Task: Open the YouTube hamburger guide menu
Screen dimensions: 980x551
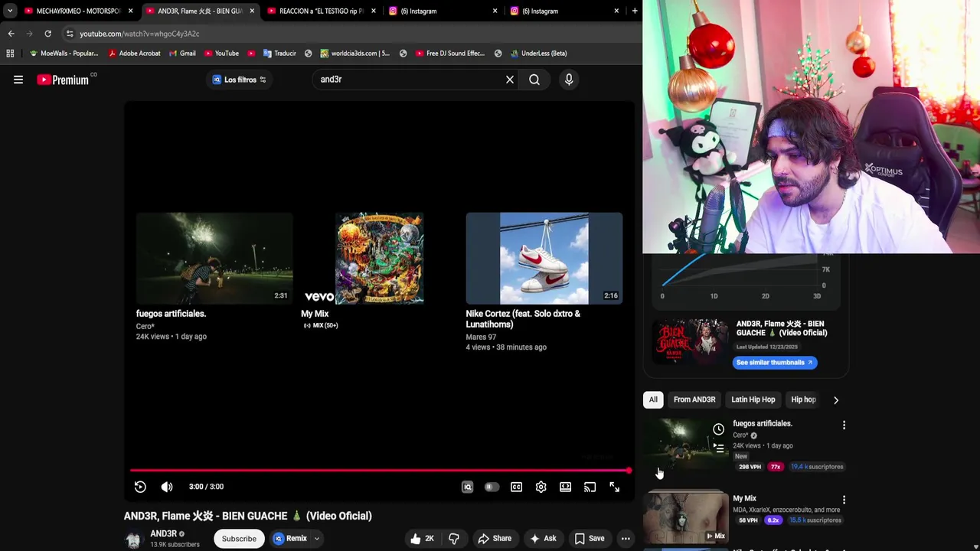Action: pyautogui.click(x=18, y=80)
